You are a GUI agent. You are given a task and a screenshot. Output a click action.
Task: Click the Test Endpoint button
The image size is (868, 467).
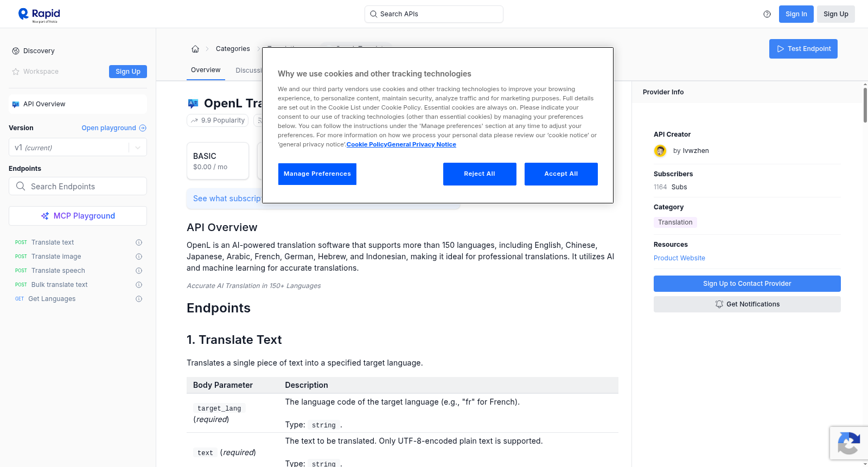click(x=803, y=49)
